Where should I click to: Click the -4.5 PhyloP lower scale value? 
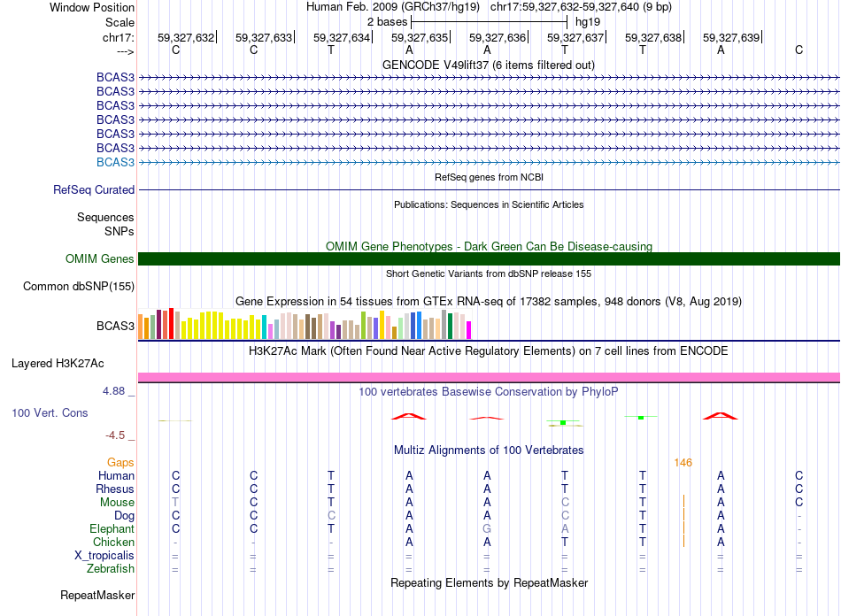click(115, 435)
